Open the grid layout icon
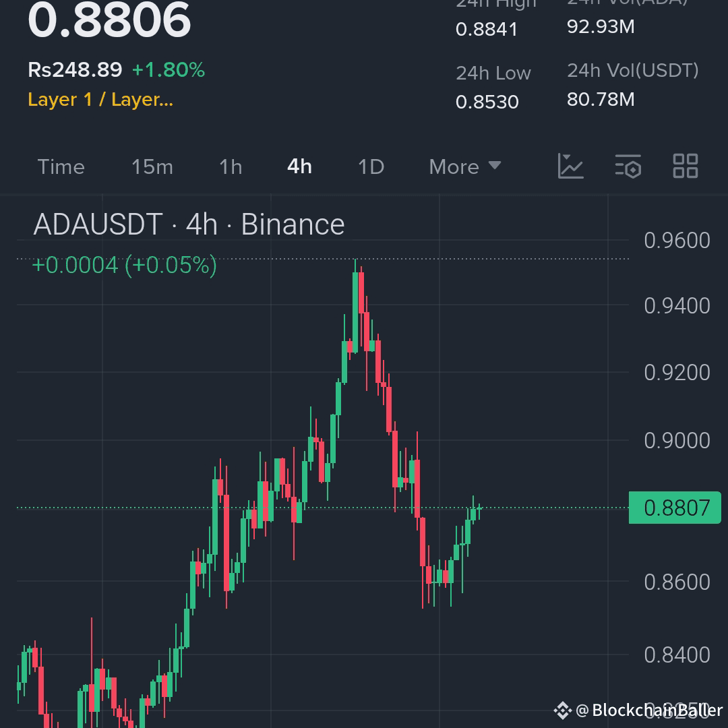Screen dimensions: 728x728 click(686, 166)
